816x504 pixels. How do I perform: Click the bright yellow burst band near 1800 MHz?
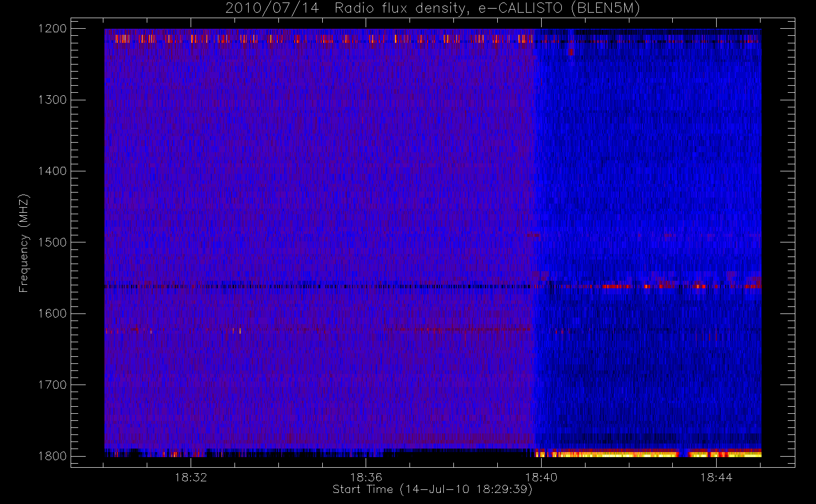pos(648,454)
